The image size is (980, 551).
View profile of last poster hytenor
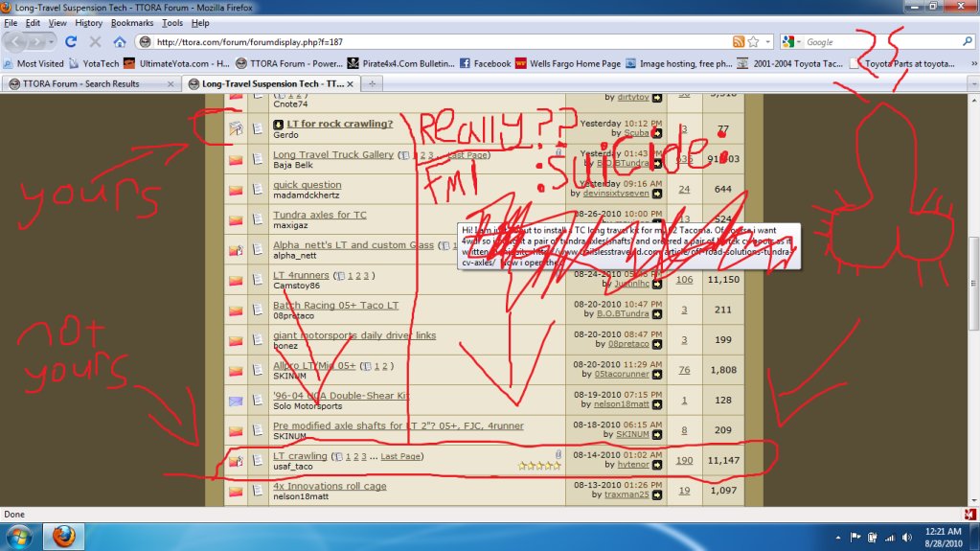click(633, 465)
